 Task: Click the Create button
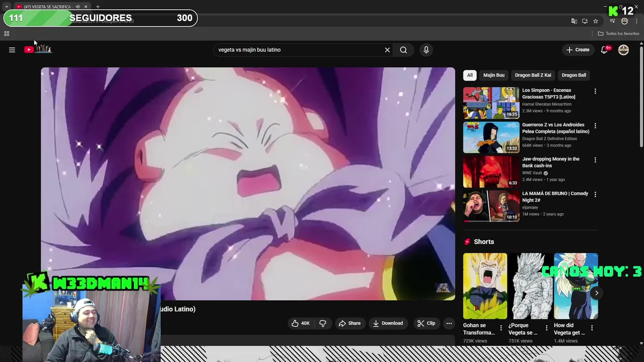coord(578,50)
